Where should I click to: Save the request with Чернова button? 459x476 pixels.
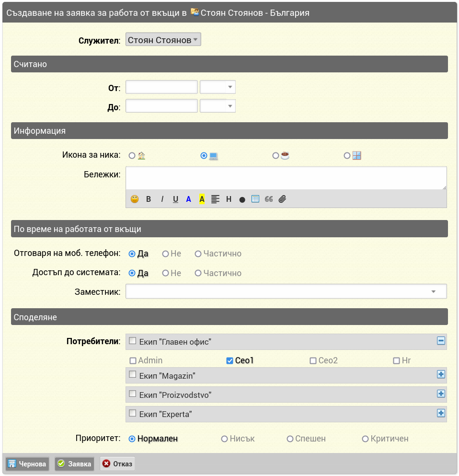[x=27, y=464]
